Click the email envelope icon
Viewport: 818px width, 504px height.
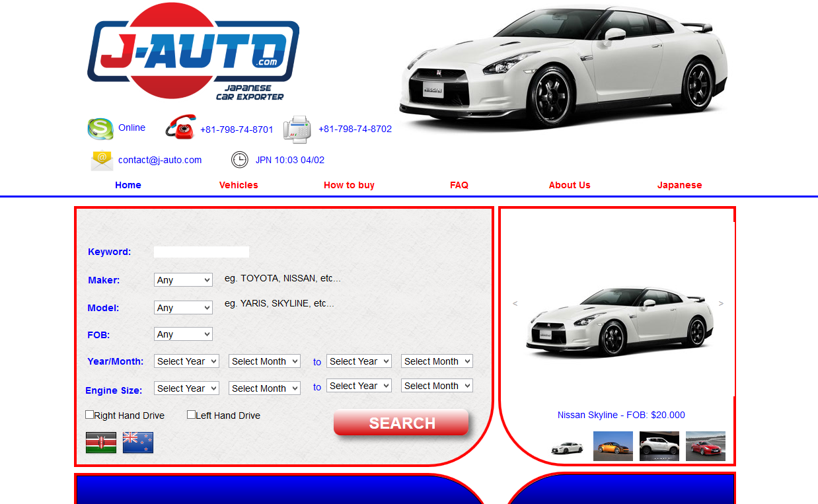[102, 161]
